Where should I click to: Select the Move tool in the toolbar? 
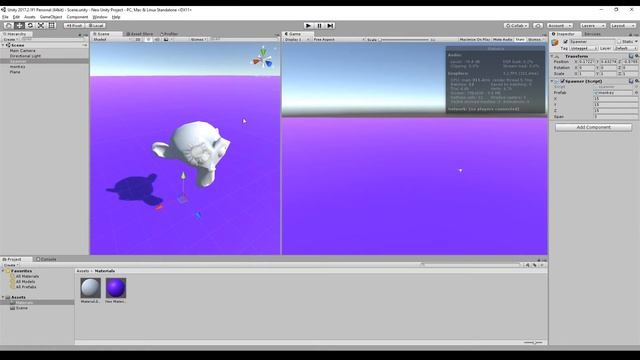click(x=19, y=25)
